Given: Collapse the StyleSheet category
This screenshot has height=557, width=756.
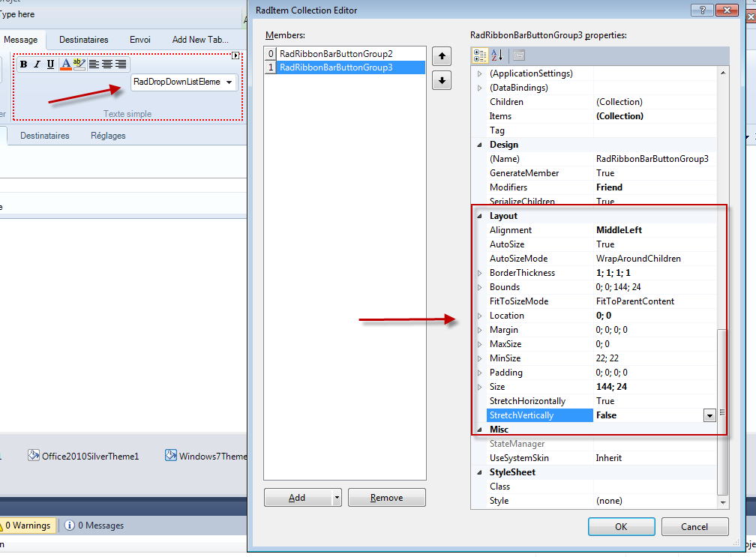Looking at the screenshot, I should [479, 472].
